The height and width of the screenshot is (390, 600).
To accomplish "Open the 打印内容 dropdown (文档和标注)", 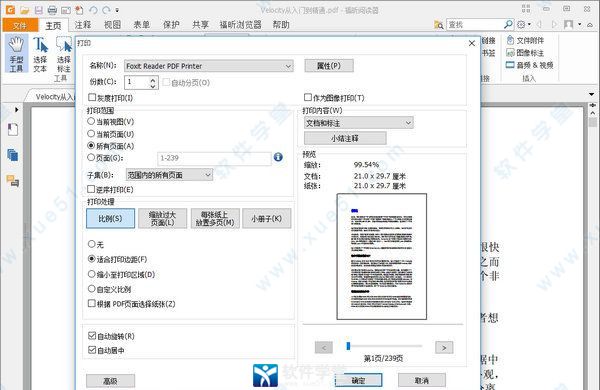I will (359, 123).
